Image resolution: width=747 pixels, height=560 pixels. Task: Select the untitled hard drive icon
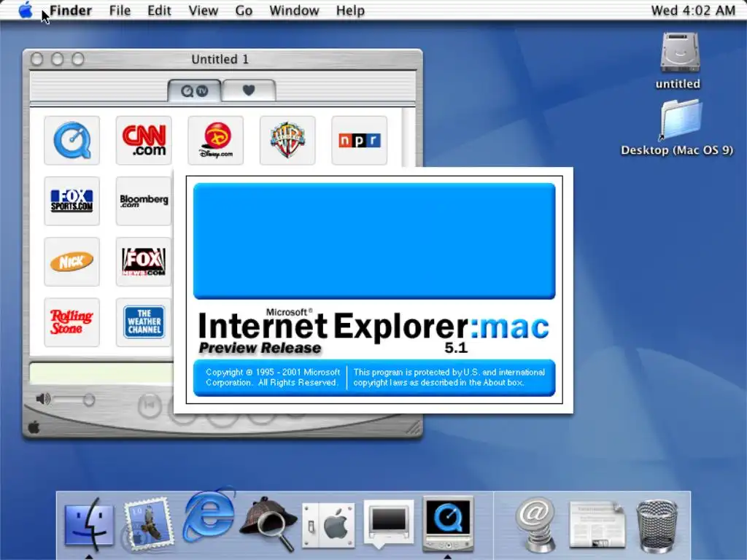(679, 52)
